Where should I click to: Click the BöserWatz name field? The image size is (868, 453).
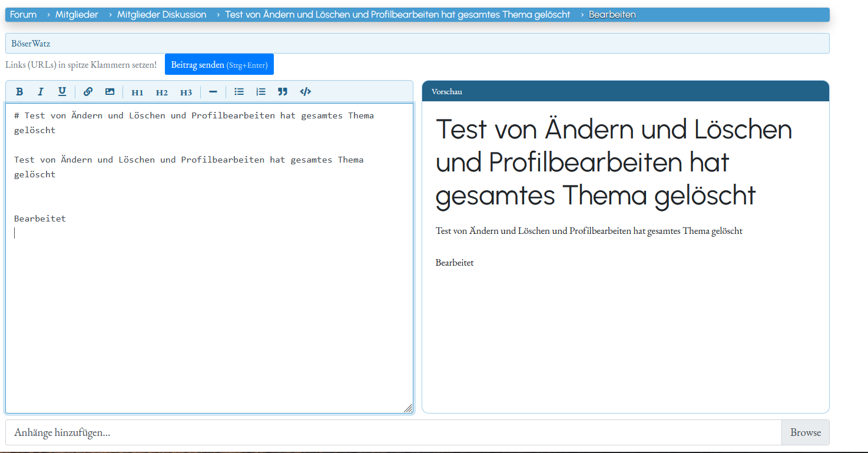(x=418, y=44)
